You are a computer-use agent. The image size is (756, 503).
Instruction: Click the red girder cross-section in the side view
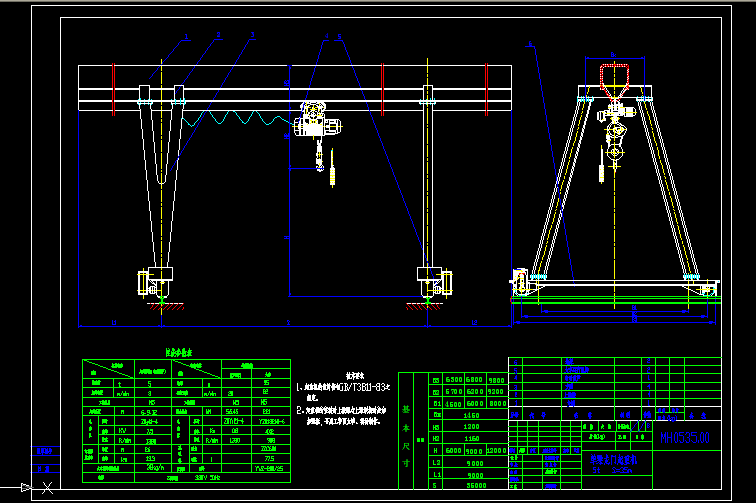click(613, 76)
